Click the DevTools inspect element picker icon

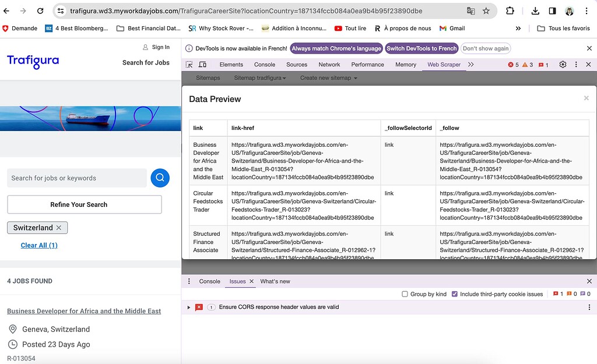[x=189, y=65]
